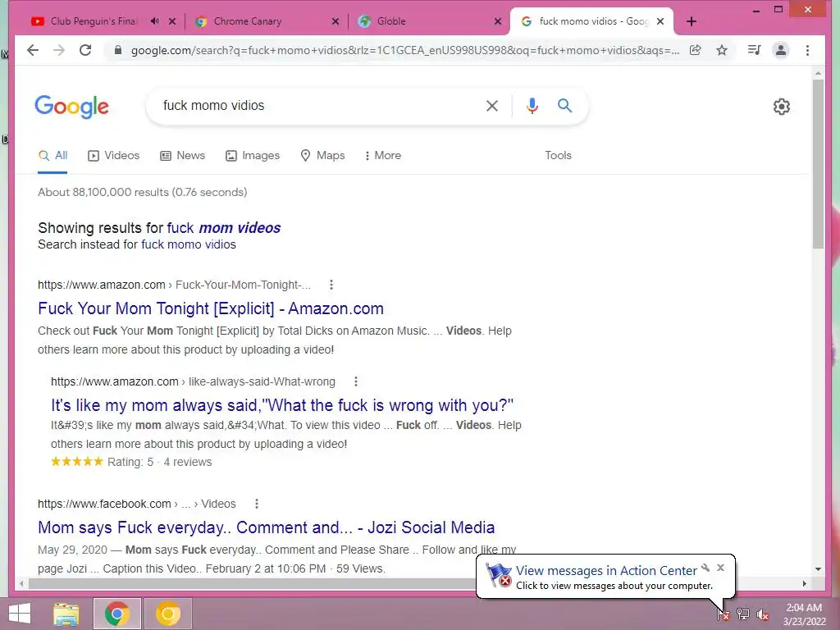Click the taskbar clock showing 2:04 AM

click(804, 614)
